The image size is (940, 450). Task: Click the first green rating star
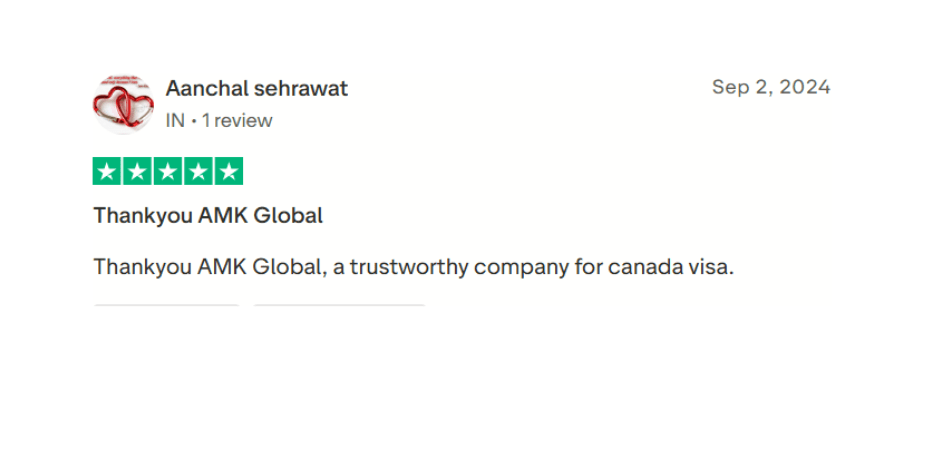click(107, 171)
